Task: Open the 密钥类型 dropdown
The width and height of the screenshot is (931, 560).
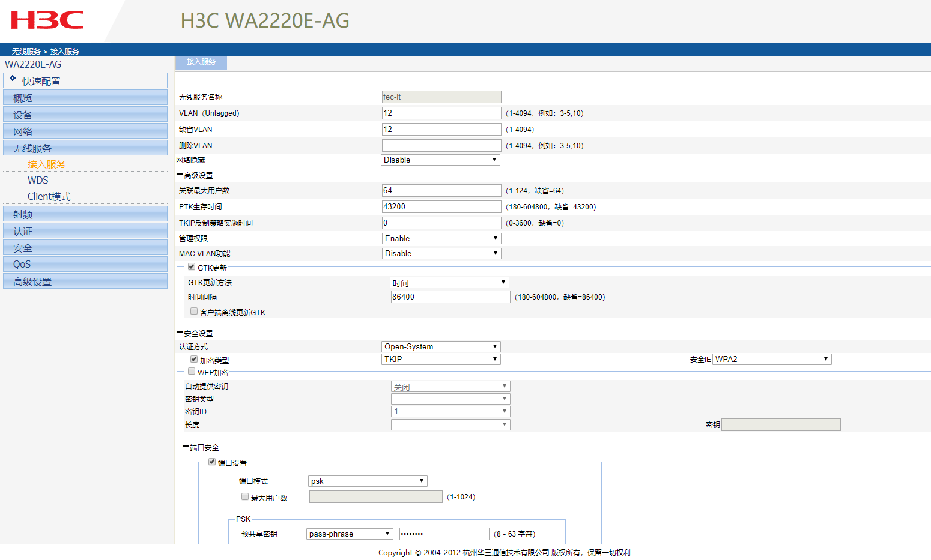Action: point(450,399)
